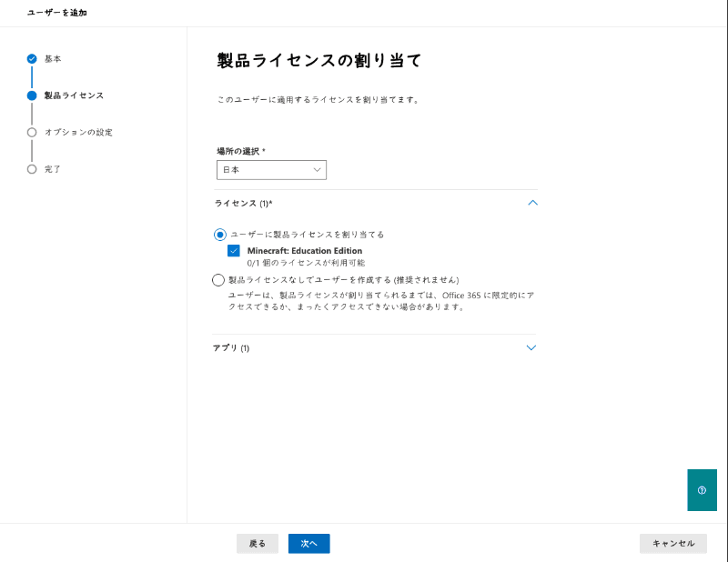Select ユーザーに製品ライセンスを割り当てる radio button
Screen dimensions: 728x562
click(x=220, y=234)
